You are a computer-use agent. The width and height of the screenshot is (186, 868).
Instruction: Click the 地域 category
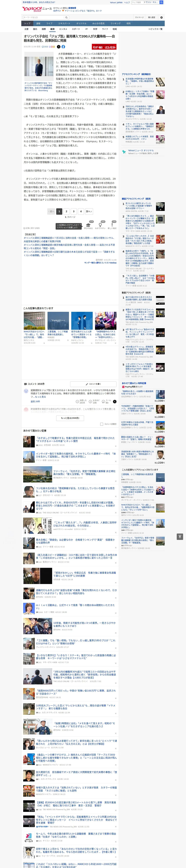point(114,29)
